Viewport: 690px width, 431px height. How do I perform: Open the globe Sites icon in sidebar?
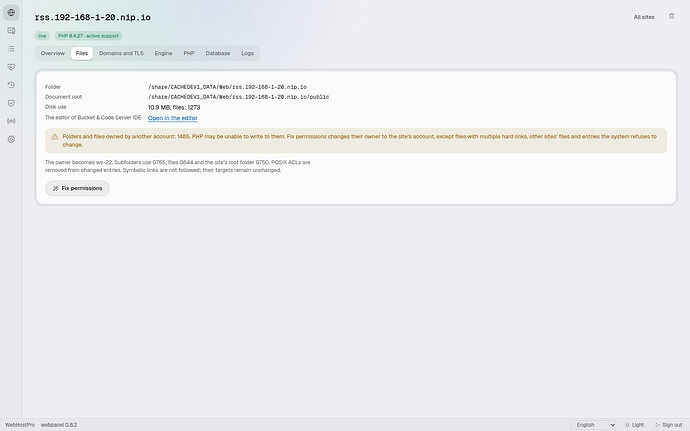coord(11,12)
